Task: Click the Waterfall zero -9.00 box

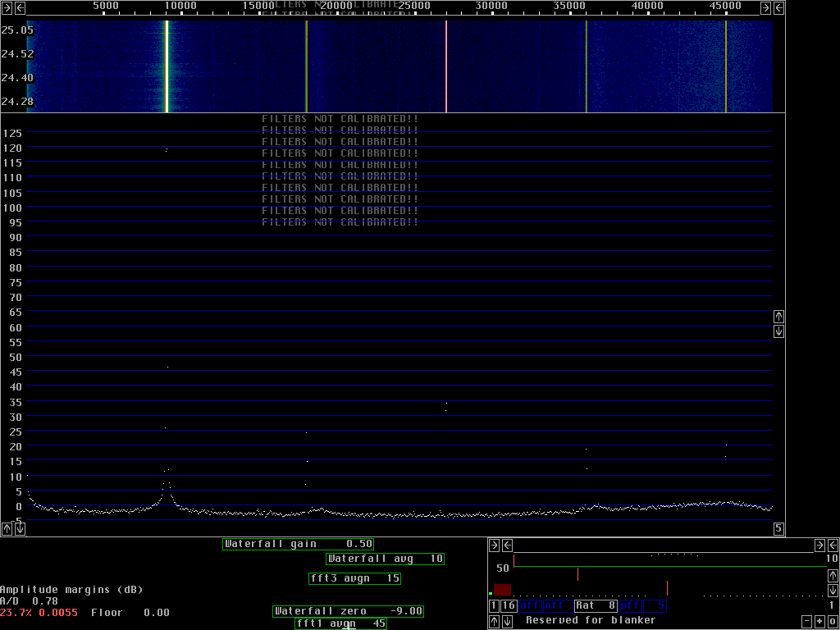Action: pos(348,611)
